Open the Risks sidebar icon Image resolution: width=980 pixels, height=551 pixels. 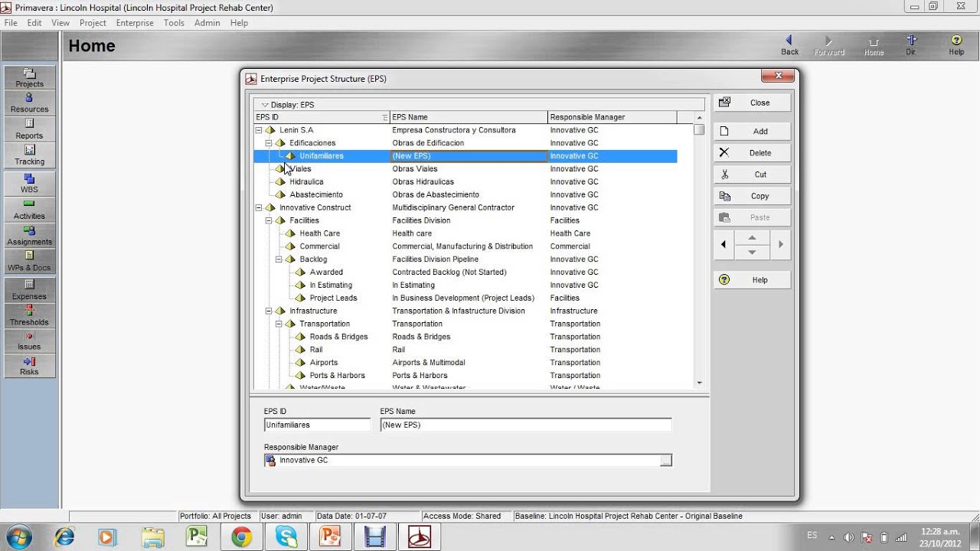[x=29, y=367]
